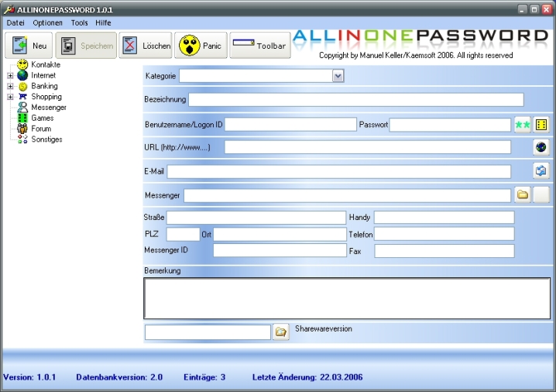Toggle the Toolbar button
The height and width of the screenshot is (392, 556).
(260, 46)
